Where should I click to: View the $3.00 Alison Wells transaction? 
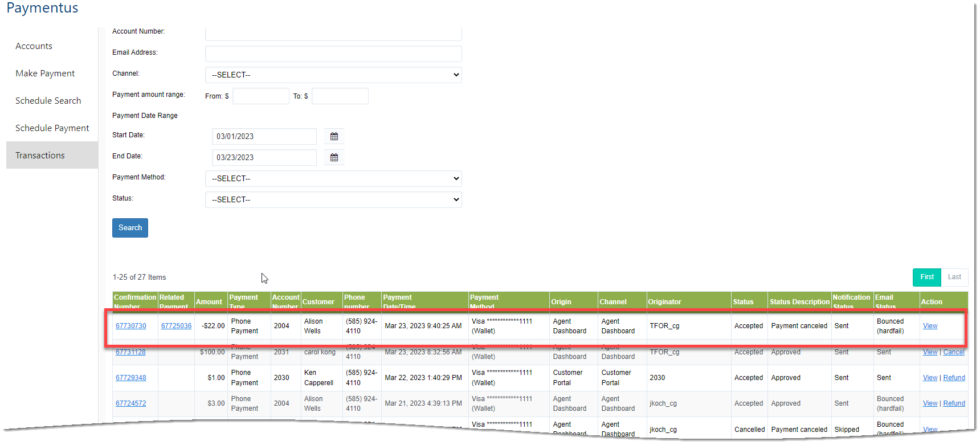[930, 403]
